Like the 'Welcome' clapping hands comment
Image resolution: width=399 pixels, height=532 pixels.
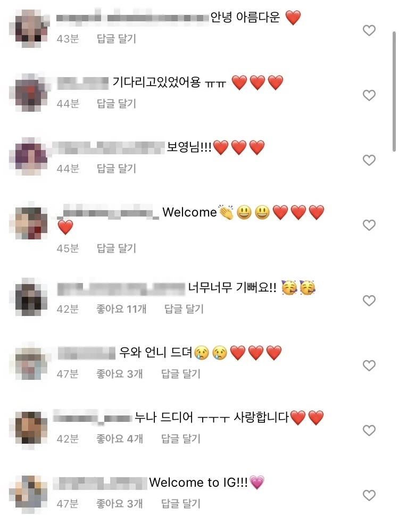click(369, 225)
